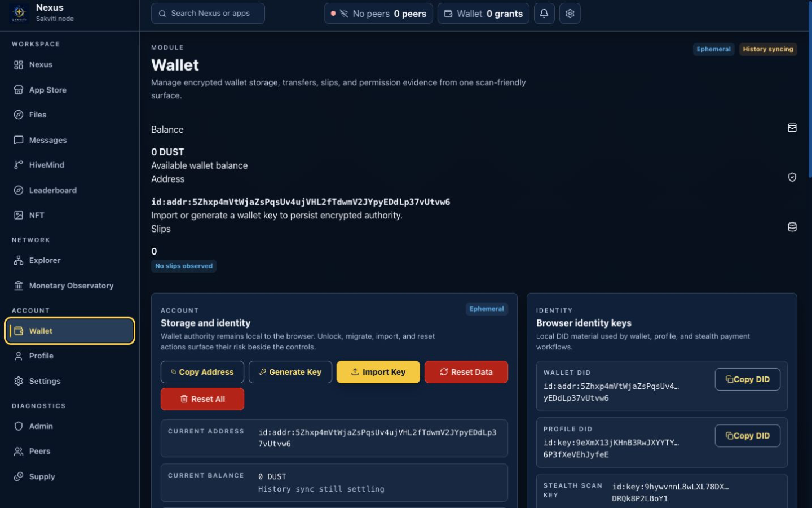
Task: Click the Balance wallet card icon
Action: coord(792,128)
